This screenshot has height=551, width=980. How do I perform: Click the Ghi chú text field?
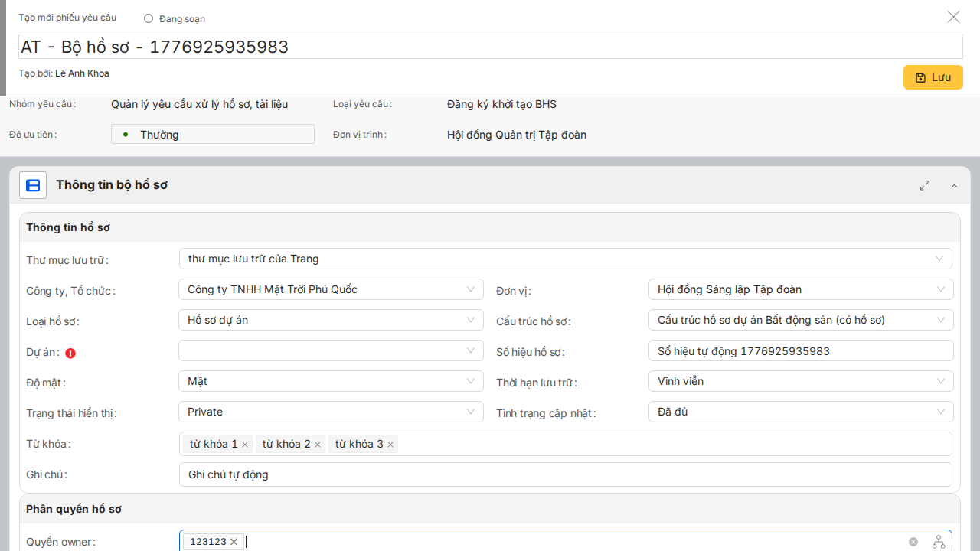click(565, 474)
